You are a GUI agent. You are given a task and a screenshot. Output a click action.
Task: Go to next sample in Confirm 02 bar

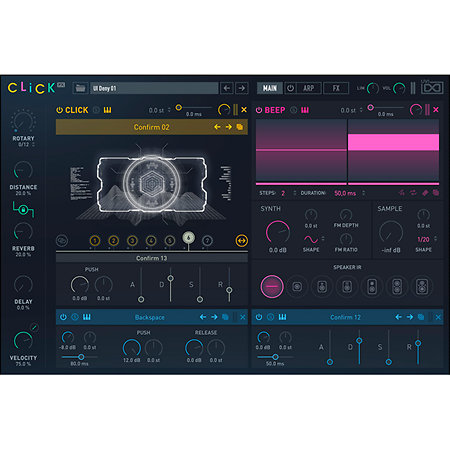click(x=228, y=127)
